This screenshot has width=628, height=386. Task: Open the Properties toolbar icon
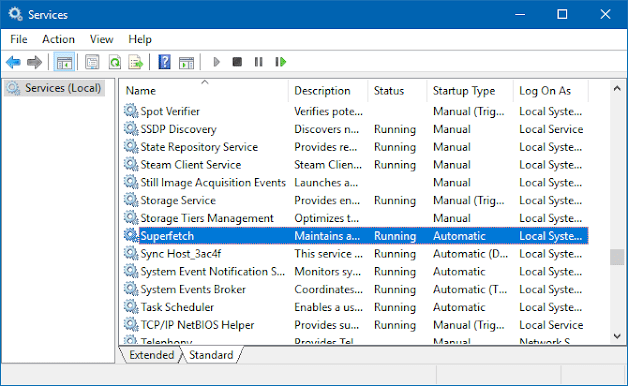tap(92, 62)
